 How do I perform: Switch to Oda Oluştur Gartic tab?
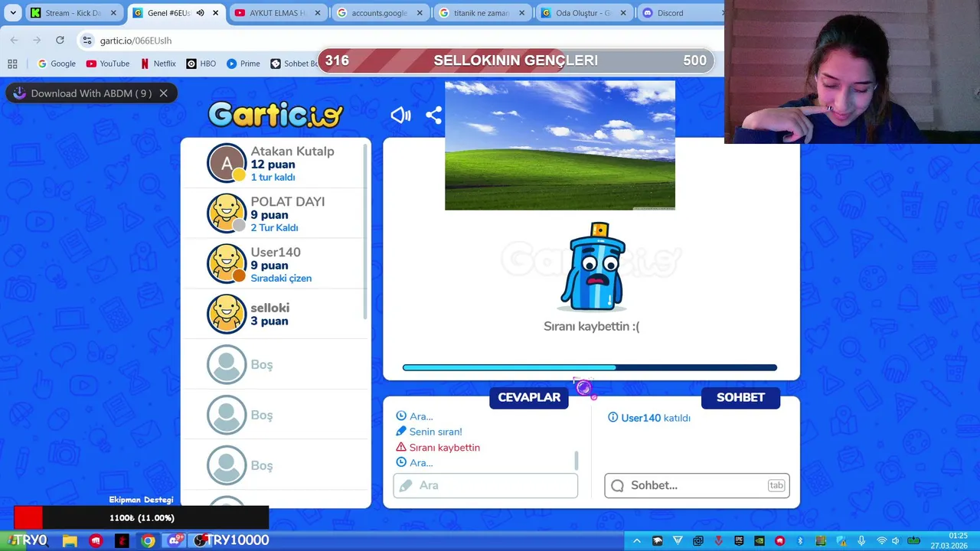pos(583,13)
